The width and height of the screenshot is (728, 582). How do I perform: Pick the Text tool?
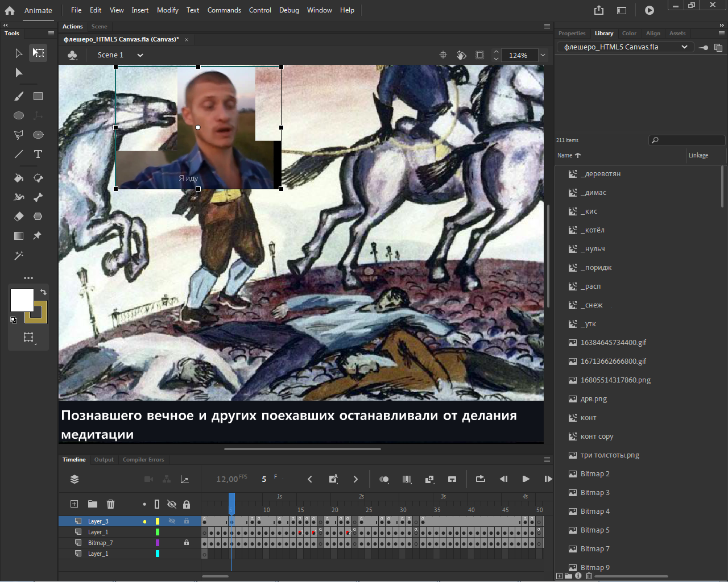pyautogui.click(x=38, y=154)
